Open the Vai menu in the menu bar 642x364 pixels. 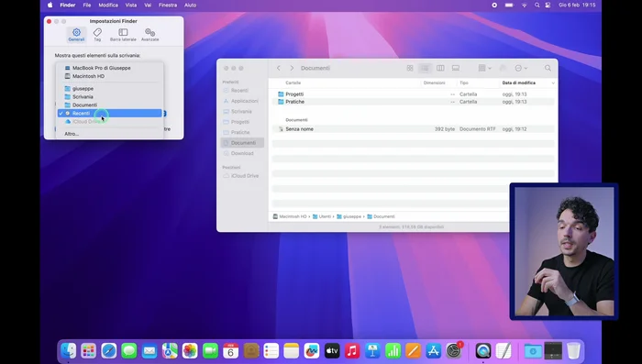tap(148, 6)
